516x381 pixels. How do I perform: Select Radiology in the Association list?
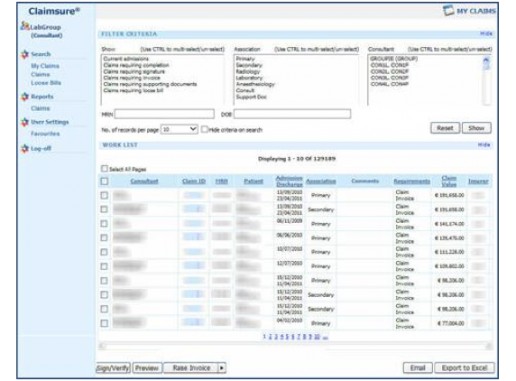pyautogui.click(x=248, y=71)
